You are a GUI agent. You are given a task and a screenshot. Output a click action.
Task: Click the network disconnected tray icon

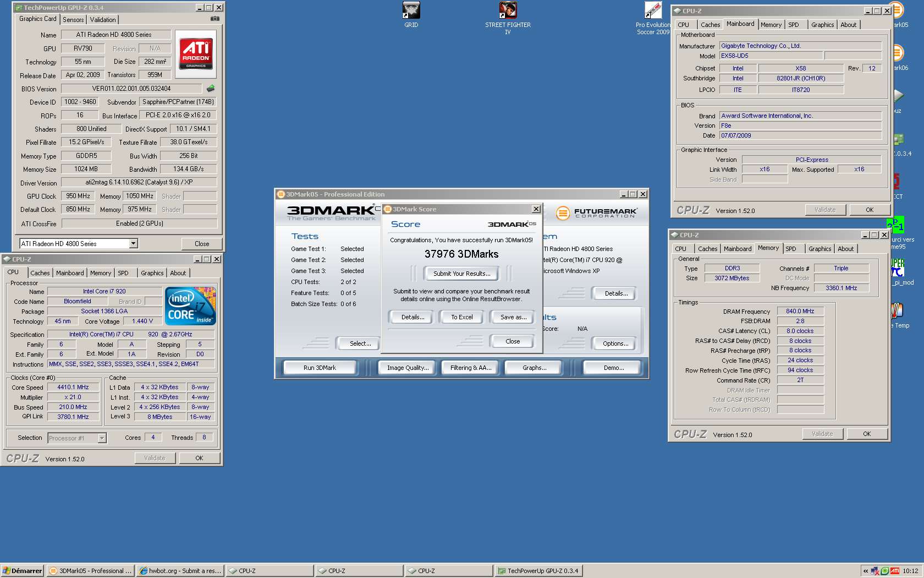[x=875, y=571]
